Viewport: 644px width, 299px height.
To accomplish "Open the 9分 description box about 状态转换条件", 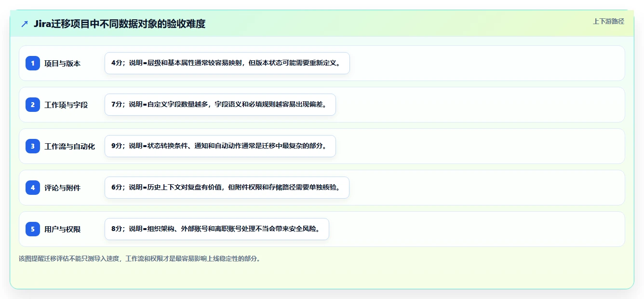I will (x=220, y=146).
